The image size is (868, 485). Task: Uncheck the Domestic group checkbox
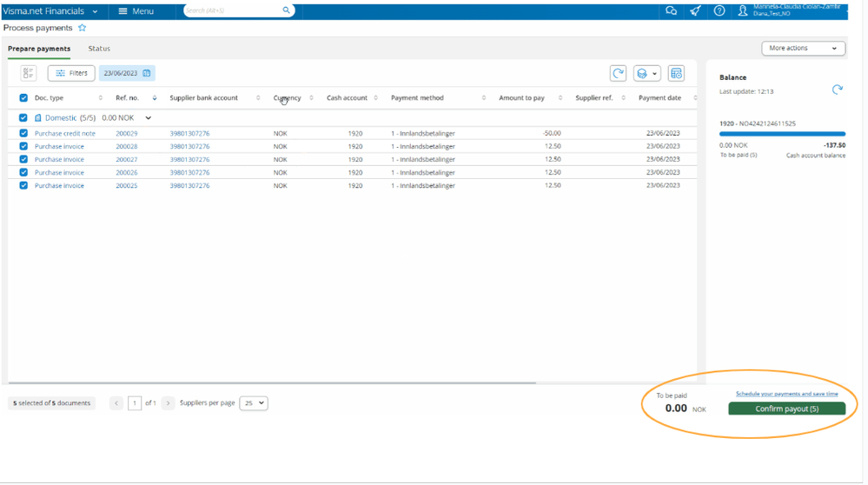click(23, 118)
